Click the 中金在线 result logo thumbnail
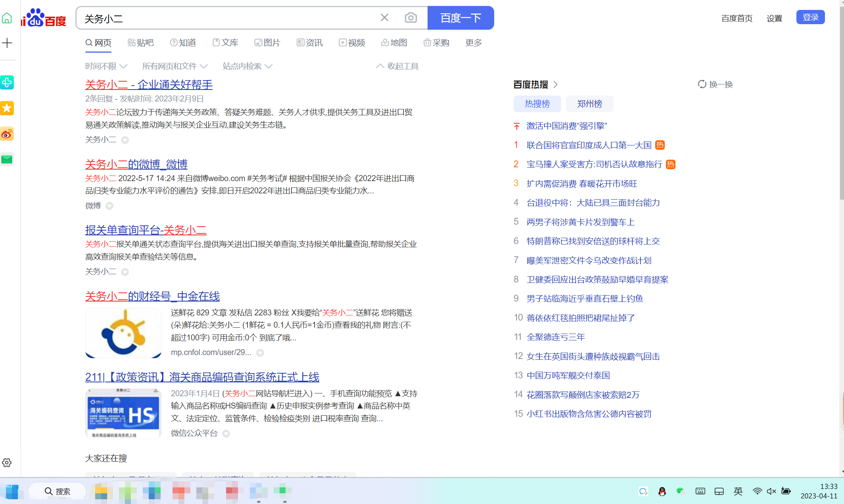This screenshot has height=504, width=844. click(123, 333)
